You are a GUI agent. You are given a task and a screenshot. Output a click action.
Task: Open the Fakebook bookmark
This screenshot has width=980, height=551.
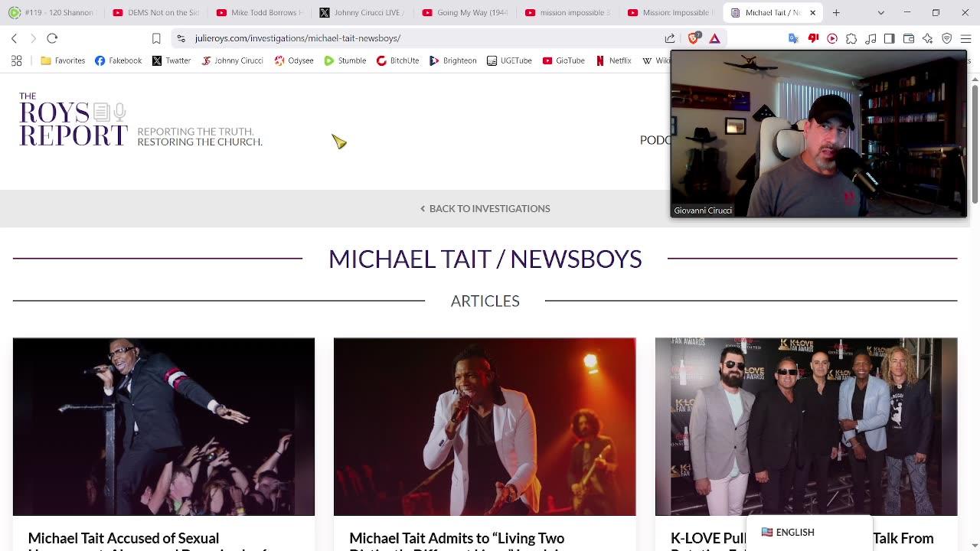tap(119, 60)
